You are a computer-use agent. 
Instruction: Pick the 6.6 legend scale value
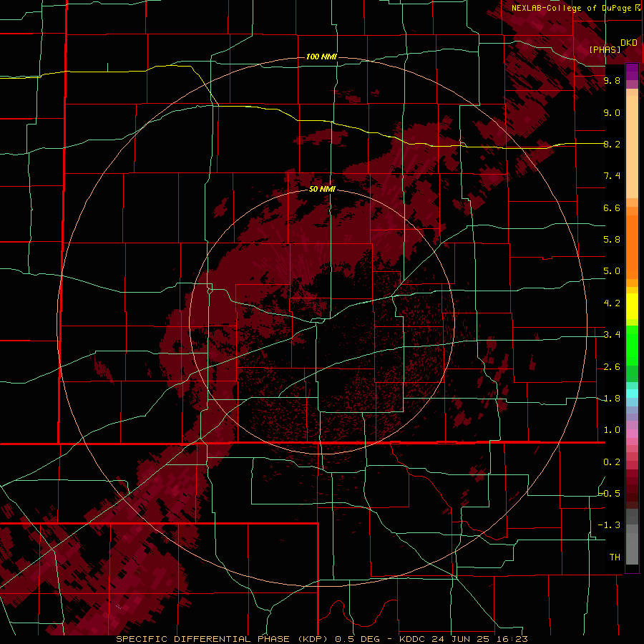coord(612,208)
